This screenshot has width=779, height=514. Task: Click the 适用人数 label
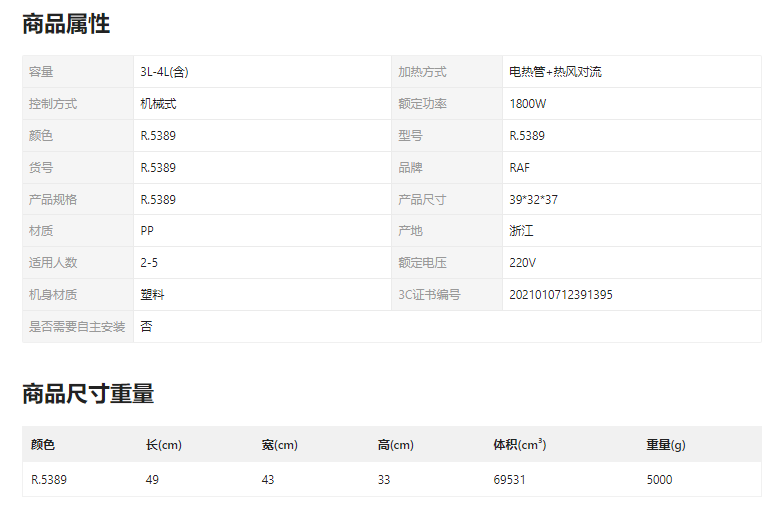click(x=53, y=263)
